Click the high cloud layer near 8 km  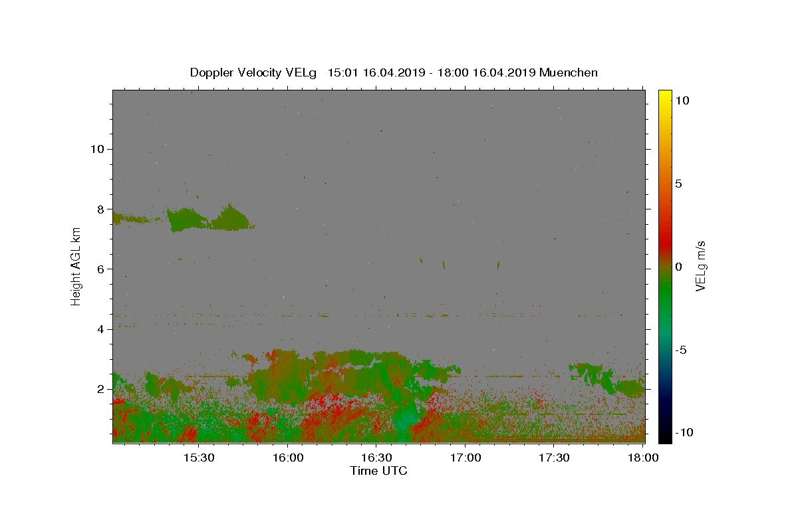click(x=209, y=219)
